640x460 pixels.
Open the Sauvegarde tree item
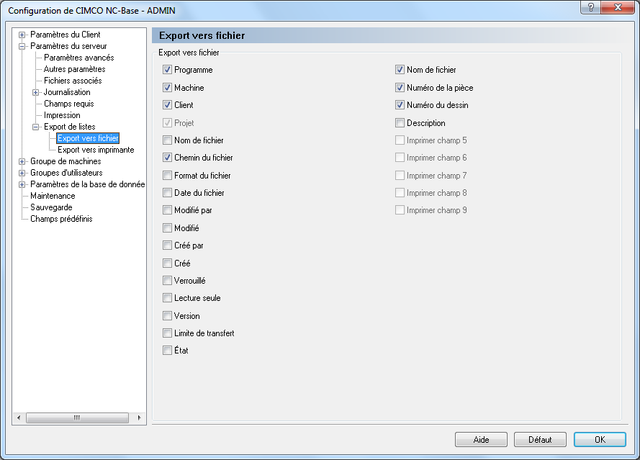pyautogui.click(x=51, y=207)
